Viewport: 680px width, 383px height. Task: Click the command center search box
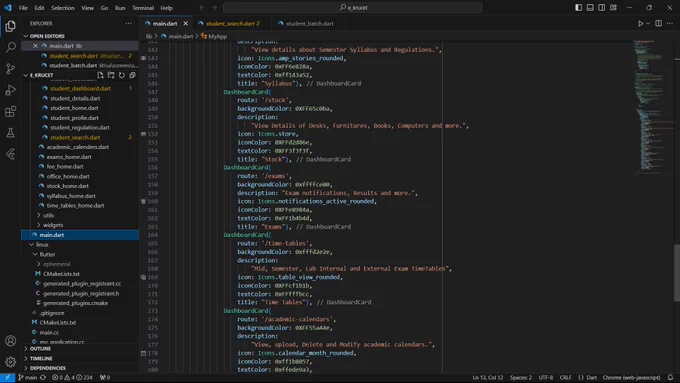pos(353,7)
